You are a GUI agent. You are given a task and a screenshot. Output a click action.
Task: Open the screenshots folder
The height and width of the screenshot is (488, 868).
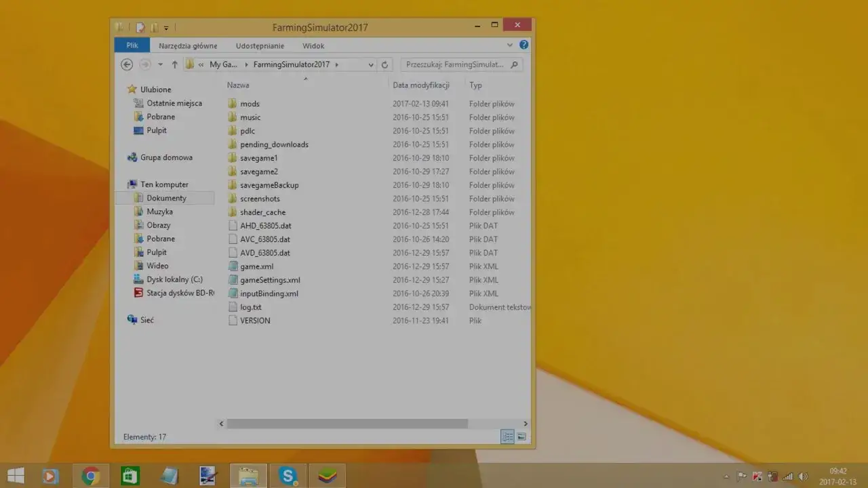click(258, 198)
